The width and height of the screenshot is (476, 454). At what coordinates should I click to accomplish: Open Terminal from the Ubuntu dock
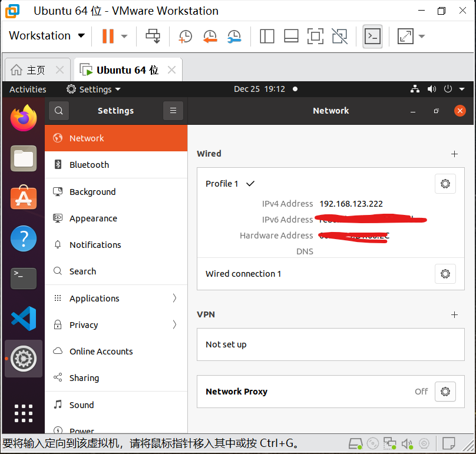(24, 278)
